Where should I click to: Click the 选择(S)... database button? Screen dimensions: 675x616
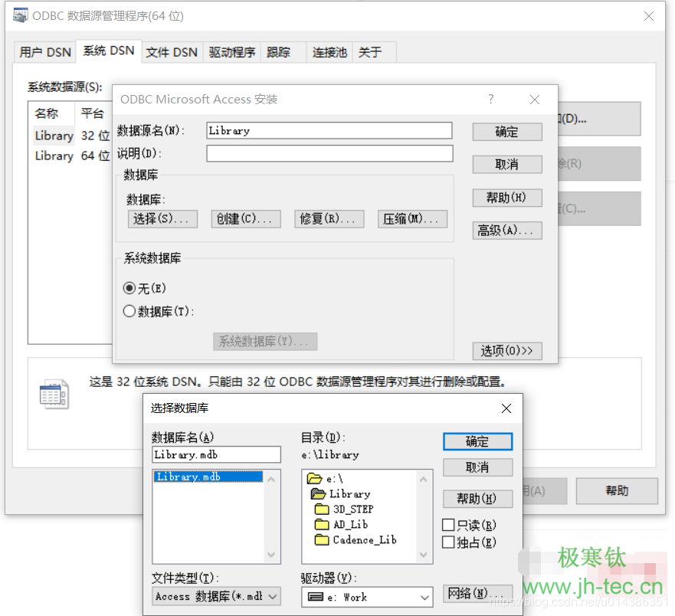tap(162, 219)
